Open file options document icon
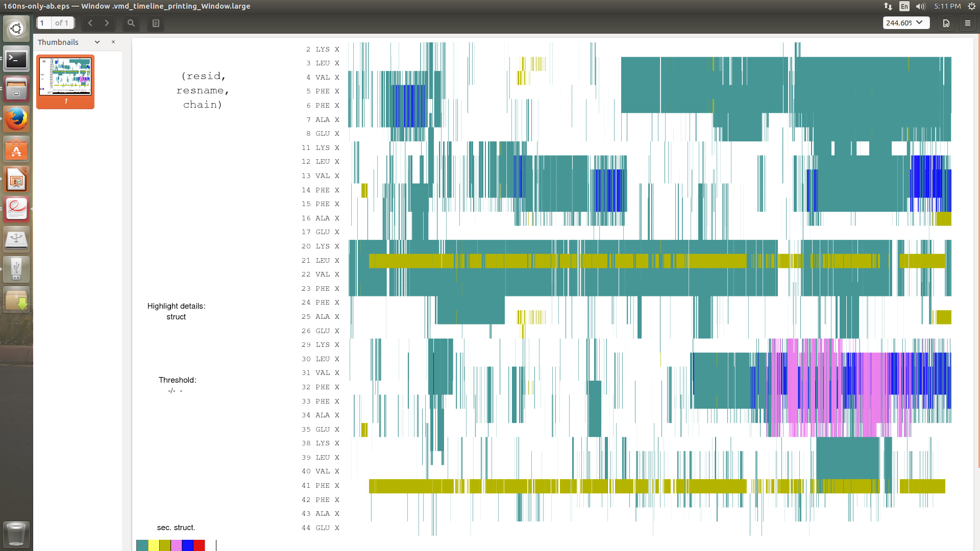This screenshot has width=980, height=551. click(x=946, y=23)
